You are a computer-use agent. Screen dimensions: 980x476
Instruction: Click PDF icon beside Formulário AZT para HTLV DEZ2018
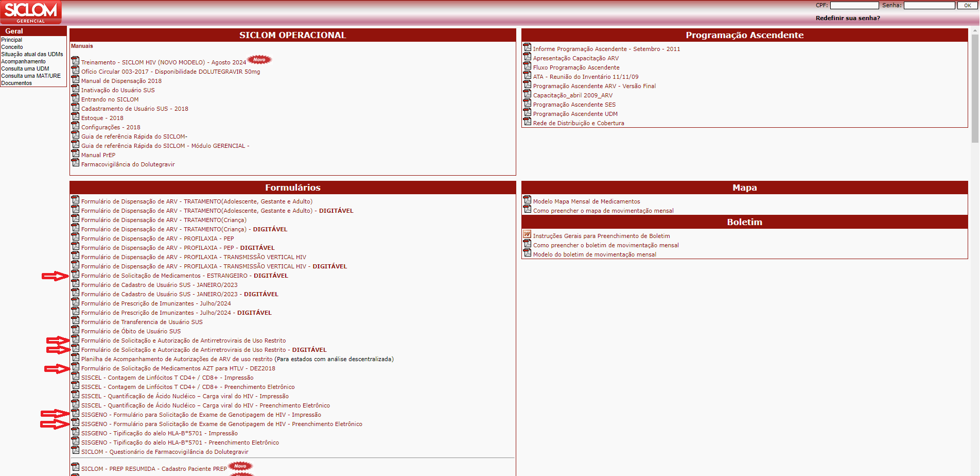click(75, 367)
